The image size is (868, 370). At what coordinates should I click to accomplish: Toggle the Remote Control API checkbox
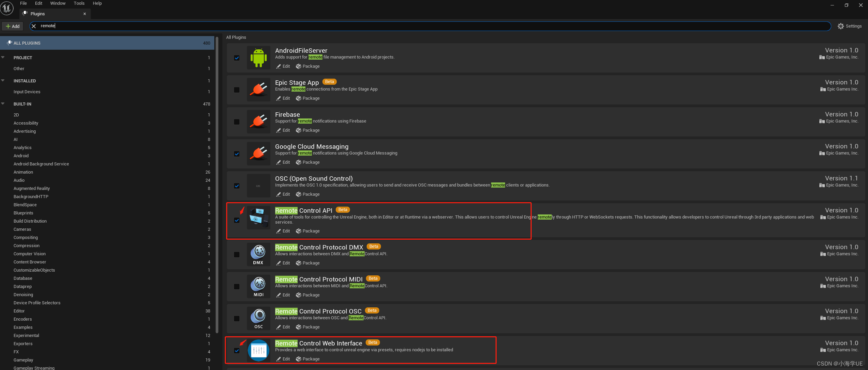[x=237, y=220]
